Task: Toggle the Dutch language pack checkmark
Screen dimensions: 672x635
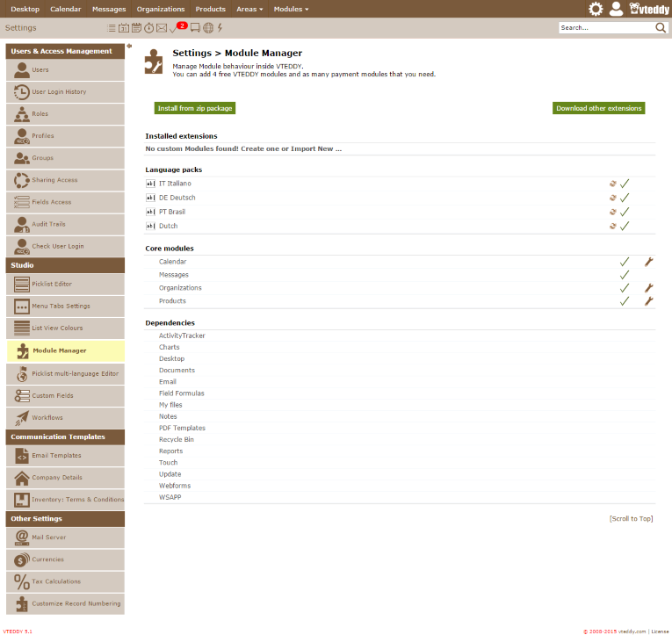Action: 625,226
